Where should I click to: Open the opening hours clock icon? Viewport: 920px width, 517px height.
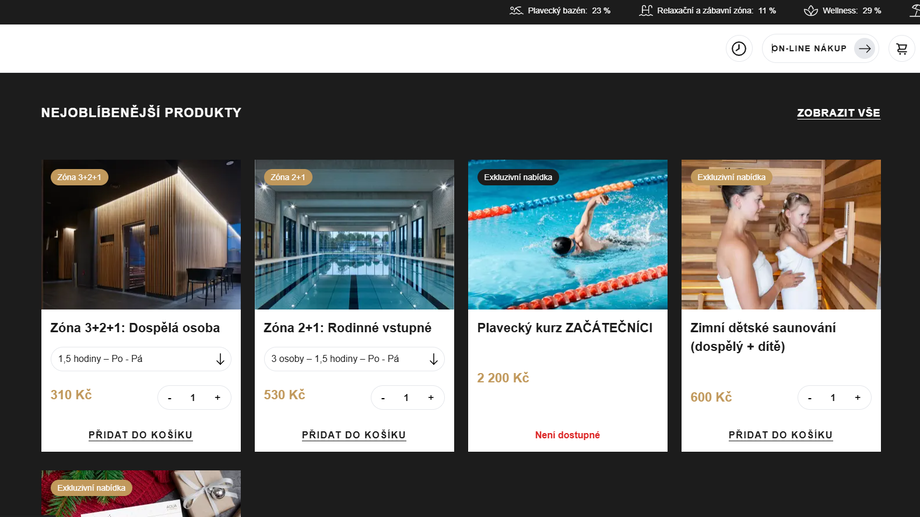pyautogui.click(x=738, y=49)
